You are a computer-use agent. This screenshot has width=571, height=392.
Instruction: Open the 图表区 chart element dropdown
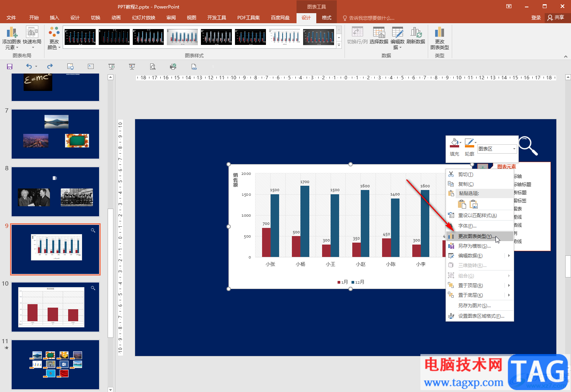(x=497, y=149)
